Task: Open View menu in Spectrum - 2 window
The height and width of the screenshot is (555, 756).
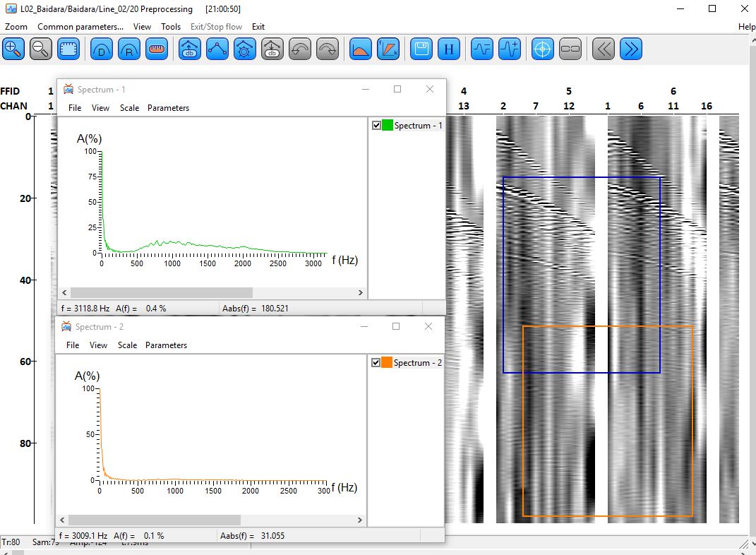Action: [x=98, y=345]
